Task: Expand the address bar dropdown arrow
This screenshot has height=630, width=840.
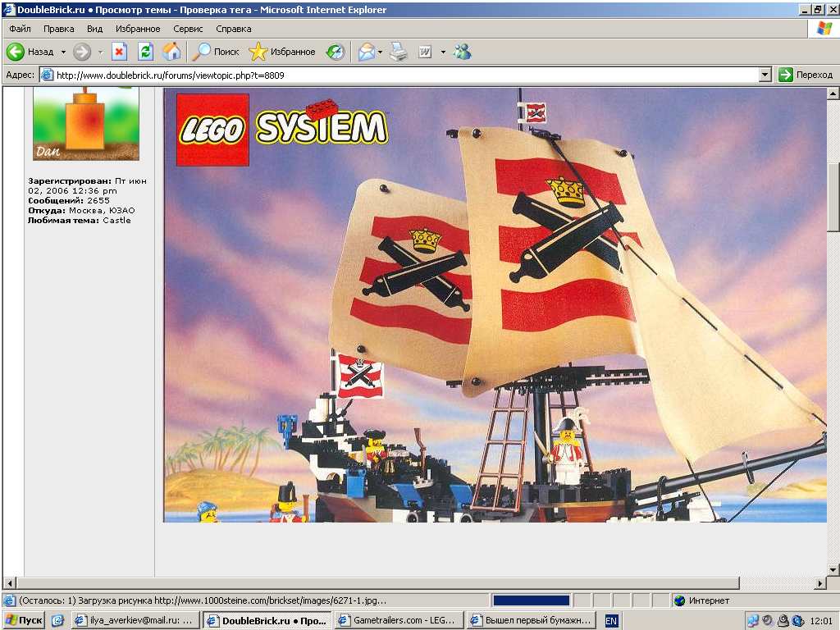Action: [765, 75]
